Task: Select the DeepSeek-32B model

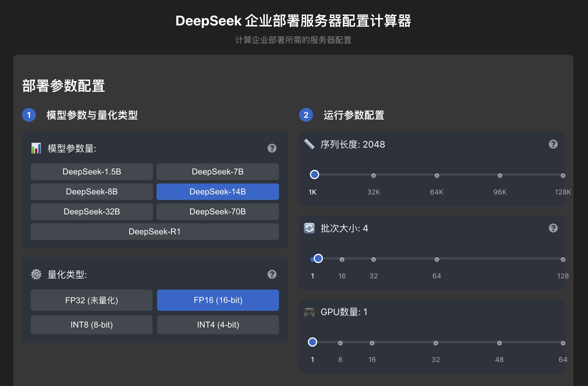Action: coord(92,212)
